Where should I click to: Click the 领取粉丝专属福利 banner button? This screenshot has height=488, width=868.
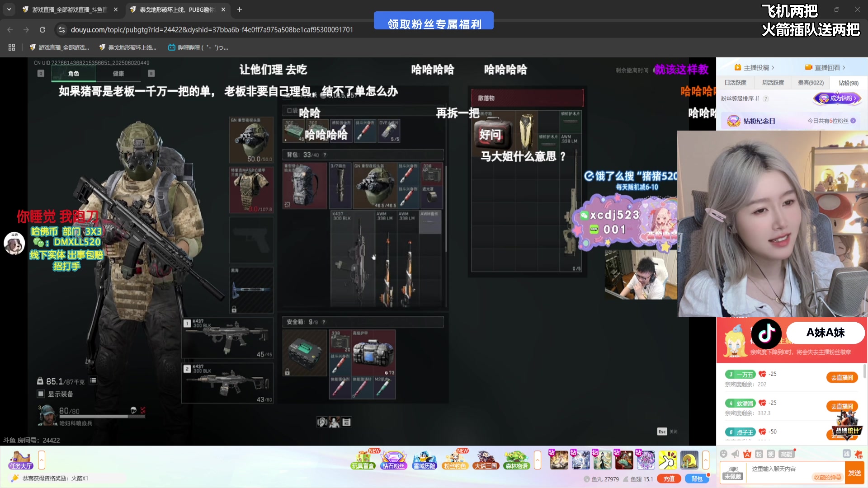pos(434,21)
